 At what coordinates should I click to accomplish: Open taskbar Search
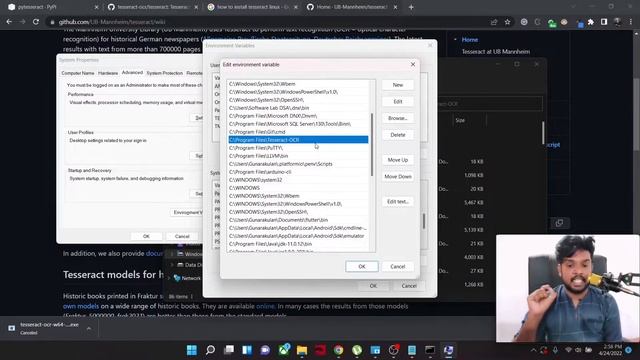pyautogui.click(x=210, y=350)
